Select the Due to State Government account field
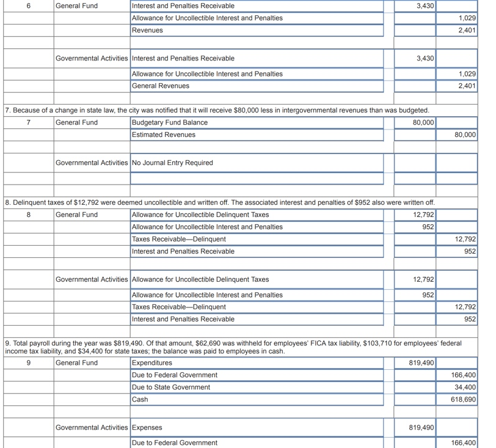496x448 pixels. click(257, 387)
